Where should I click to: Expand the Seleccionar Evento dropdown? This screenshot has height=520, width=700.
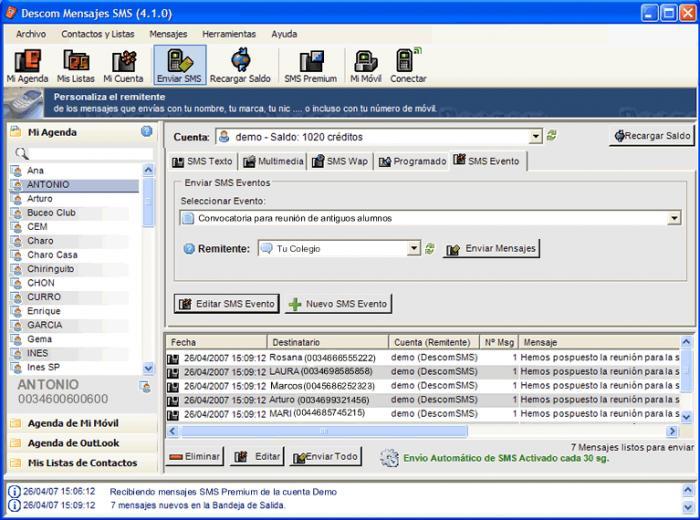click(674, 218)
